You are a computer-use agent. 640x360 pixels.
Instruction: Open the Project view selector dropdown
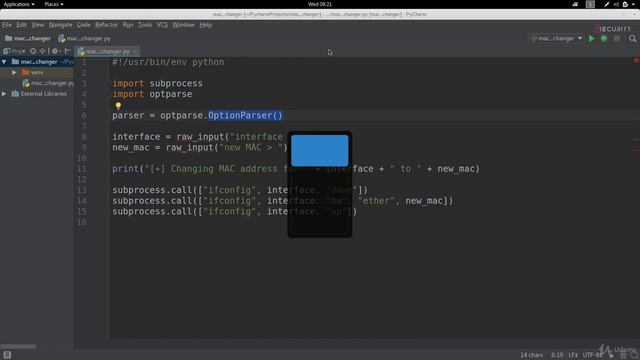click(14, 51)
